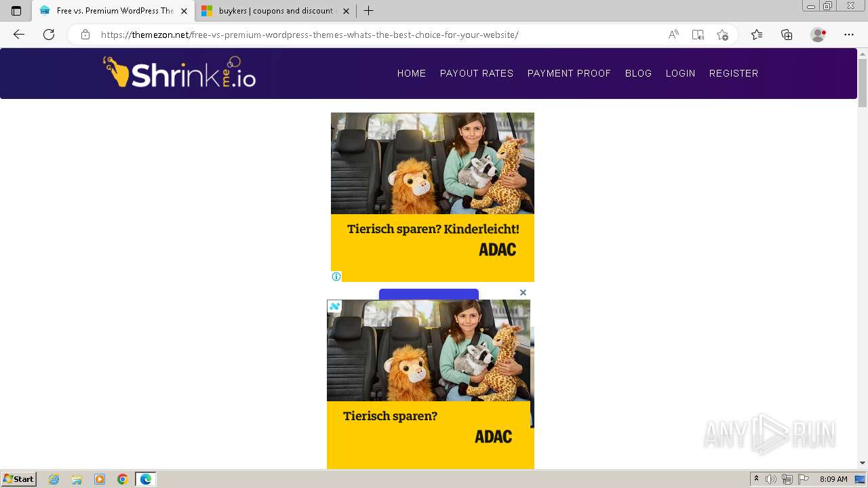
Task: Click the vertical scrollbar thumb
Action: pyautogui.click(x=863, y=83)
